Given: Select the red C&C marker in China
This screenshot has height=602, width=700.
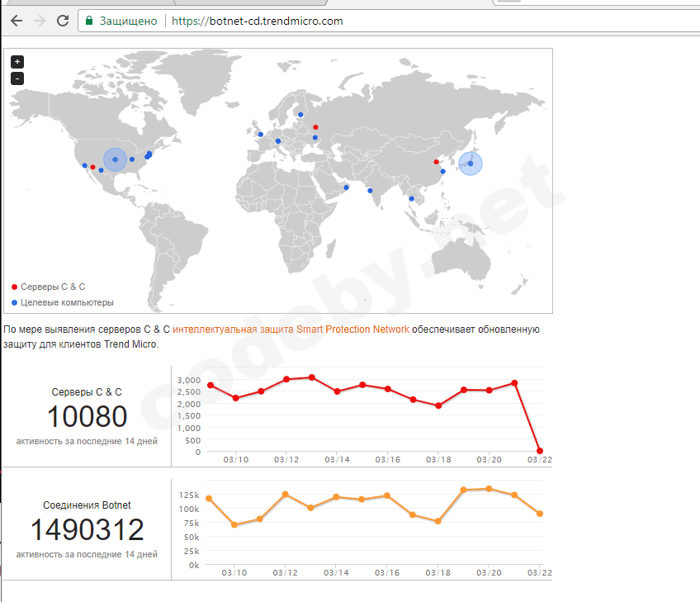Looking at the screenshot, I should [436, 162].
